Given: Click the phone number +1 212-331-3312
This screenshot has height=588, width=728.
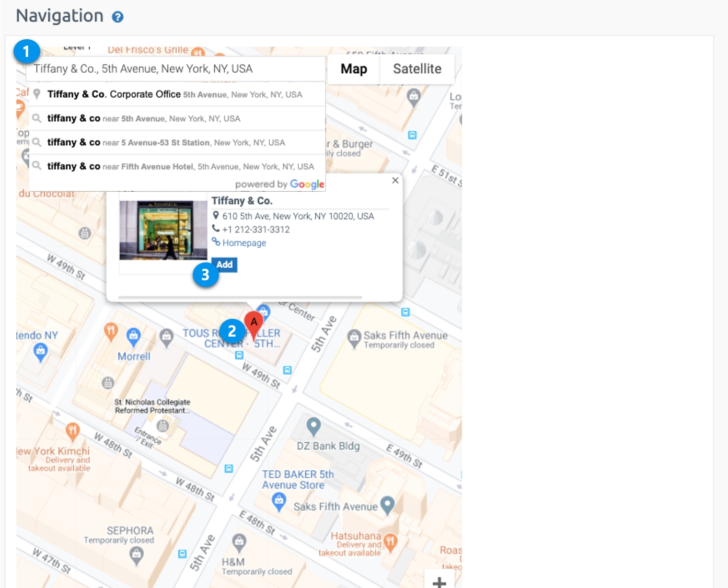Looking at the screenshot, I should coord(256,229).
